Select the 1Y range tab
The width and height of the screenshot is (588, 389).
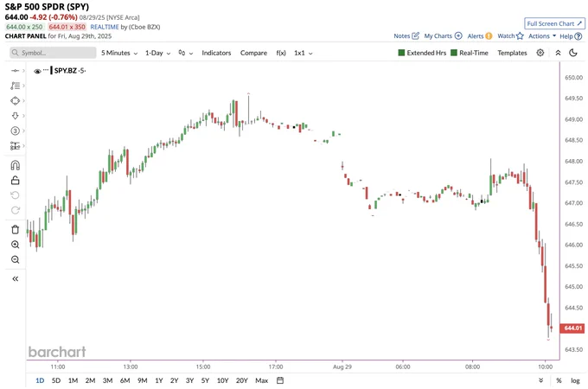[159, 380]
